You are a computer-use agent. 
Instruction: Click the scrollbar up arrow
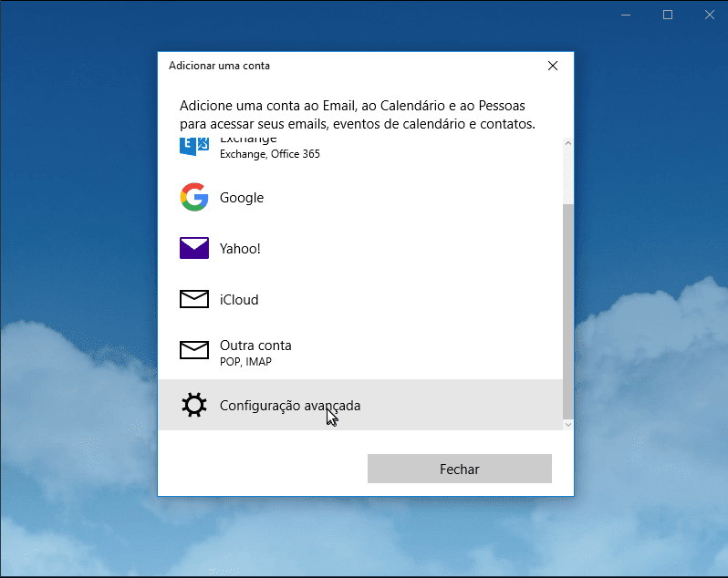(568, 143)
